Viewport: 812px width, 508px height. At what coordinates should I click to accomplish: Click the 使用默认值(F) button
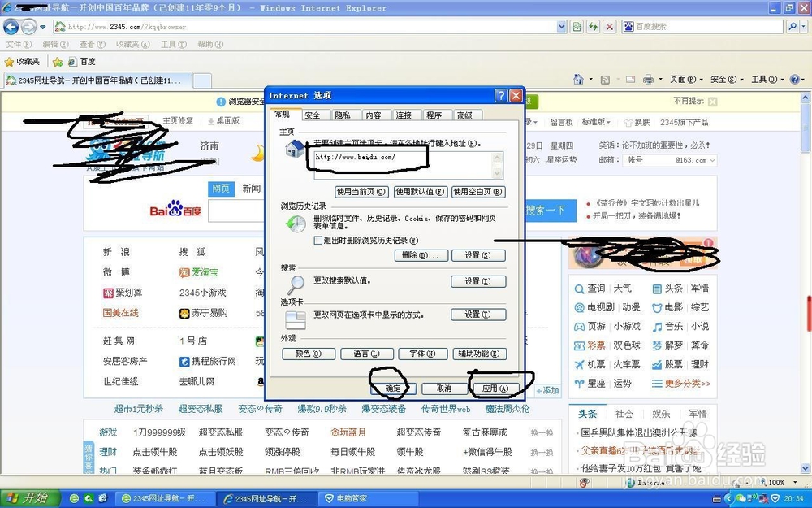tap(420, 192)
